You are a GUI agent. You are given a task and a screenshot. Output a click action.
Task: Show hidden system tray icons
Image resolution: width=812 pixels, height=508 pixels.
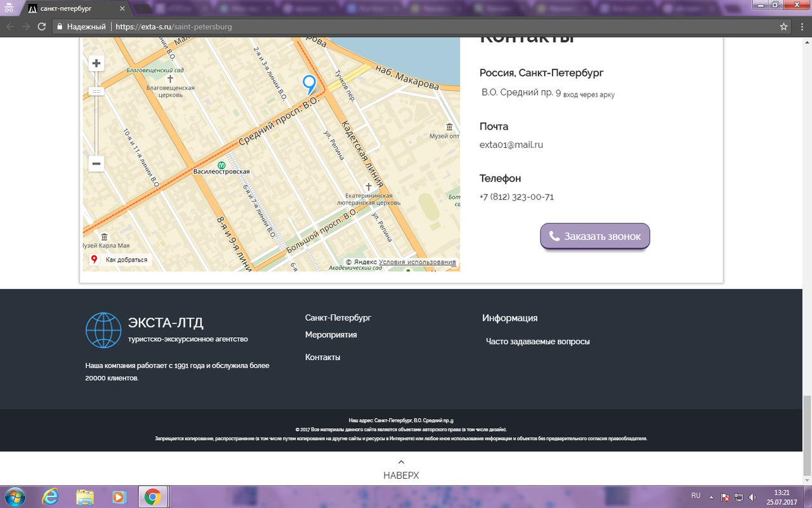pyautogui.click(x=711, y=497)
